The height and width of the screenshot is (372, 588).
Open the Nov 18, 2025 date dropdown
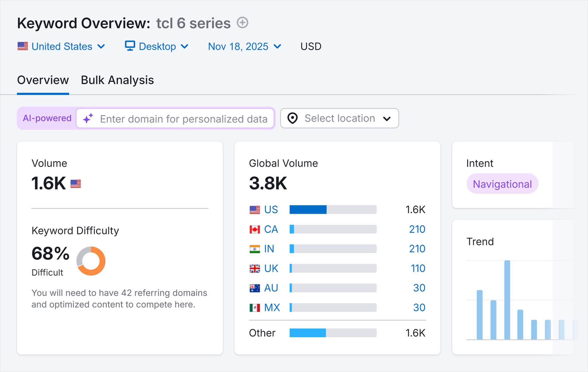tap(245, 46)
